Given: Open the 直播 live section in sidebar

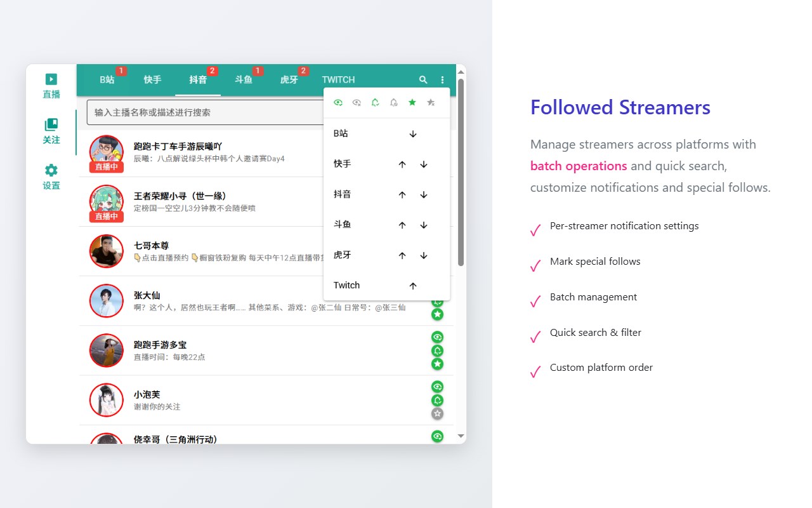Looking at the screenshot, I should (x=51, y=86).
